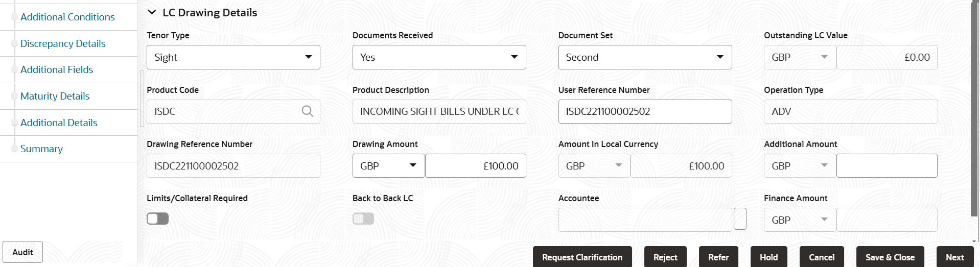
Task: Go to Additional Conditions step
Action: pos(67,17)
